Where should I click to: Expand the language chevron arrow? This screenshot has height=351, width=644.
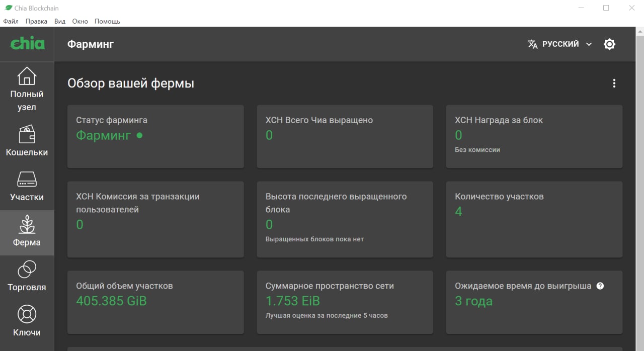click(589, 44)
